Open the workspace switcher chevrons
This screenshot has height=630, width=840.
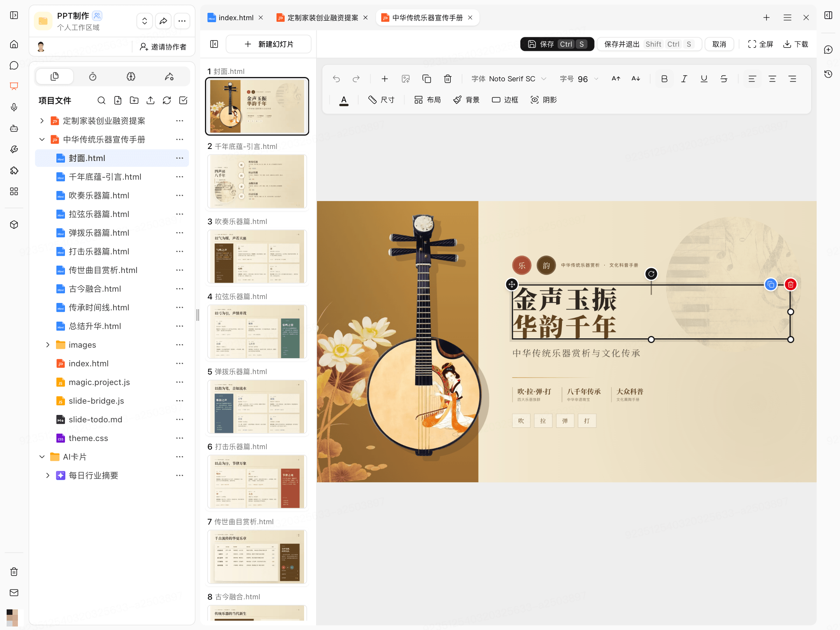tap(144, 21)
